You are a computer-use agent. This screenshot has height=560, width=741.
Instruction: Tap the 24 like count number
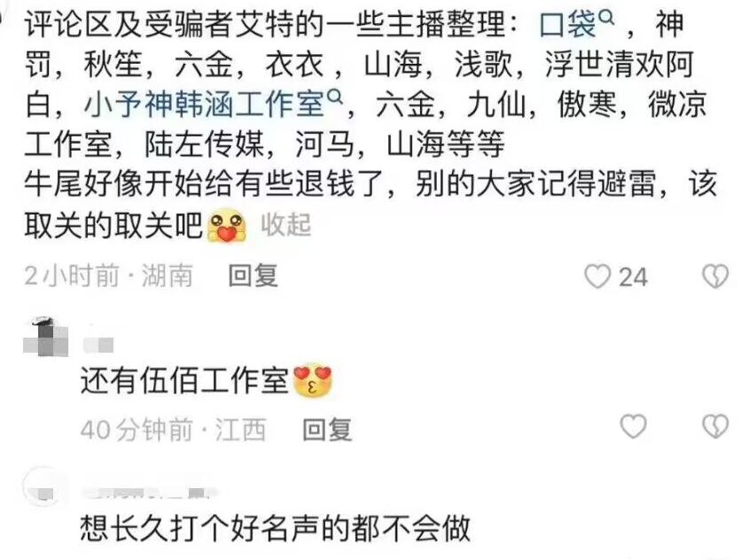(x=633, y=277)
